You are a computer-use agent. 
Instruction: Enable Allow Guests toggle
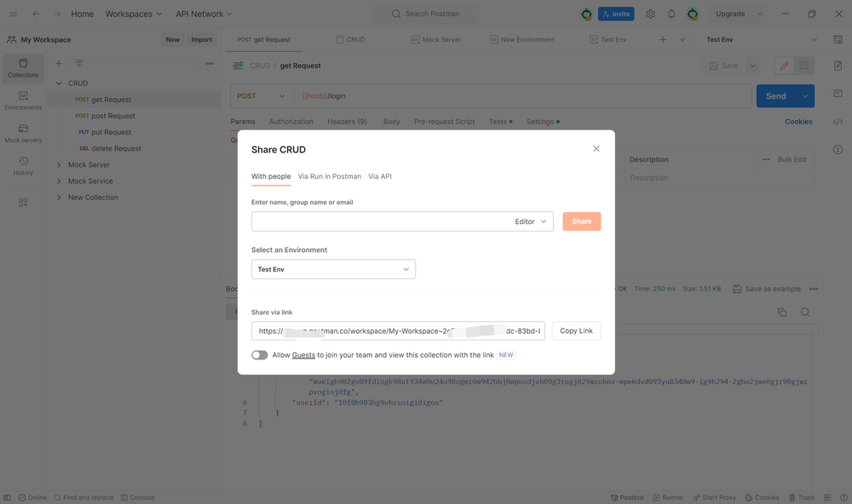[x=259, y=355]
